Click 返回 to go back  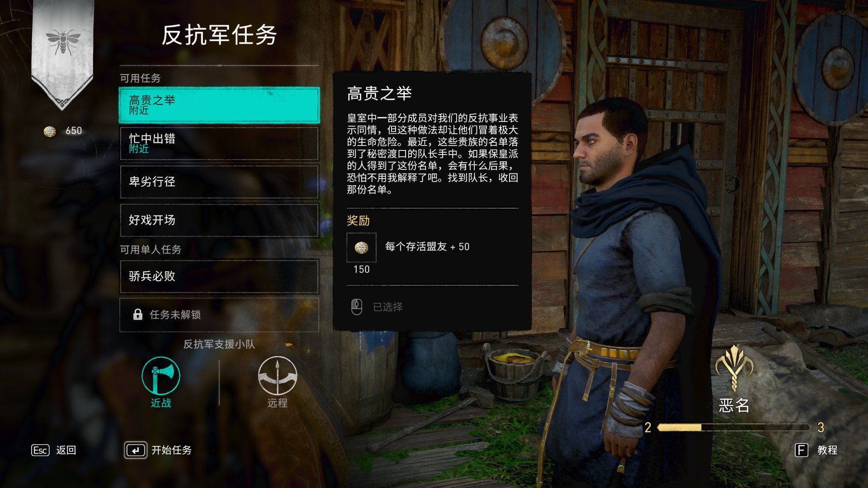tap(66, 450)
